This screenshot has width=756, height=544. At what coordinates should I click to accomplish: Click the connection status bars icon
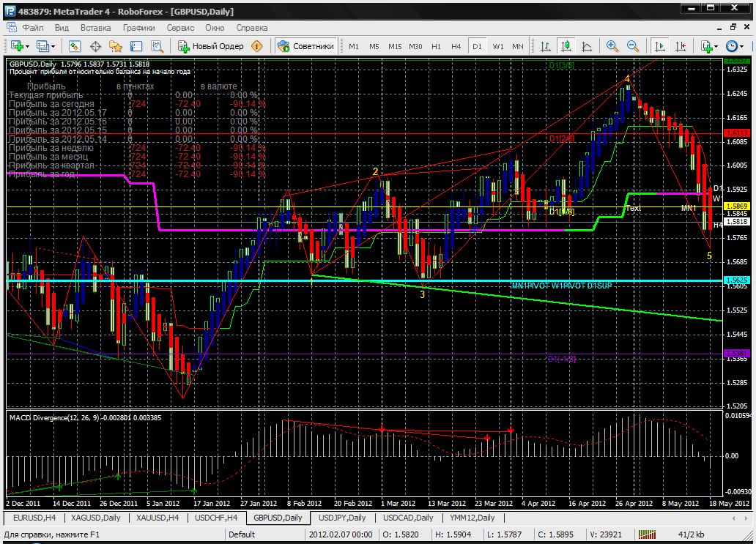click(x=647, y=534)
